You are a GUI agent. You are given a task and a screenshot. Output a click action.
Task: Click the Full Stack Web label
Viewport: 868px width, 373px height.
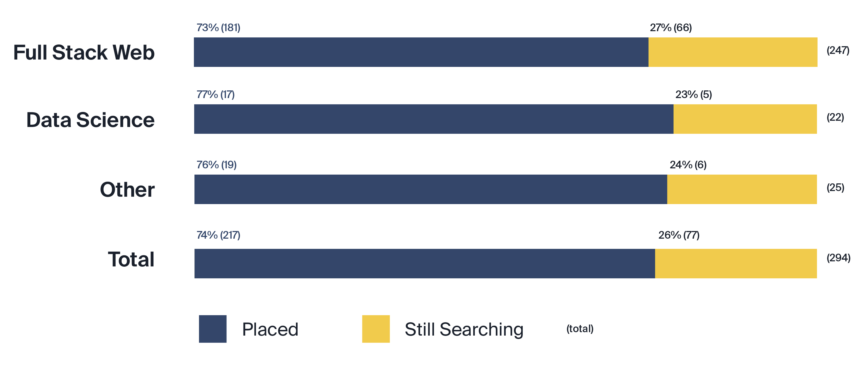(84, 52)
